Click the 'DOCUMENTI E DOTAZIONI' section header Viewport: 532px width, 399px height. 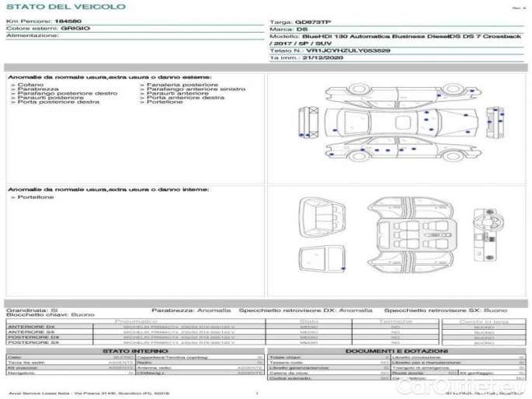tap(397, 351)
